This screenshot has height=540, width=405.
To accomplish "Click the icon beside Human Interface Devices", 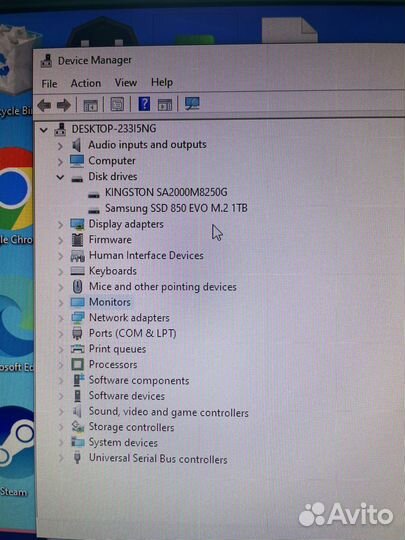I will [x=77, y=256].
